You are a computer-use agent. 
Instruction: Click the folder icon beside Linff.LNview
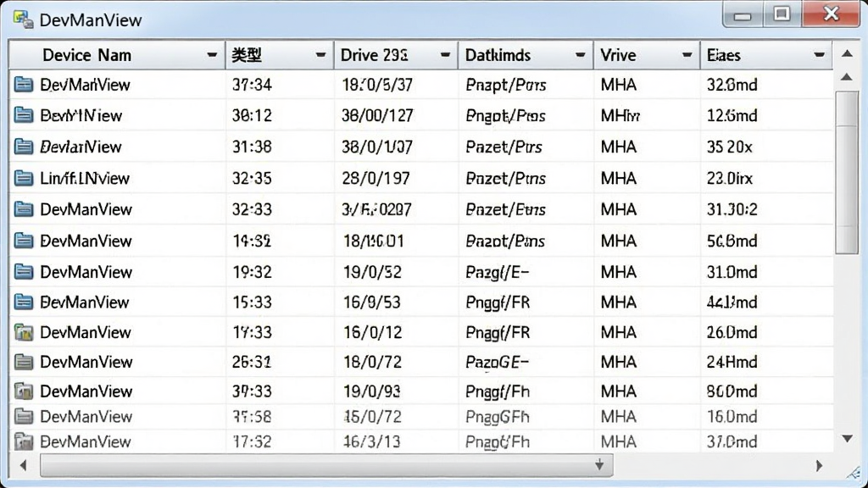(23, 178)
